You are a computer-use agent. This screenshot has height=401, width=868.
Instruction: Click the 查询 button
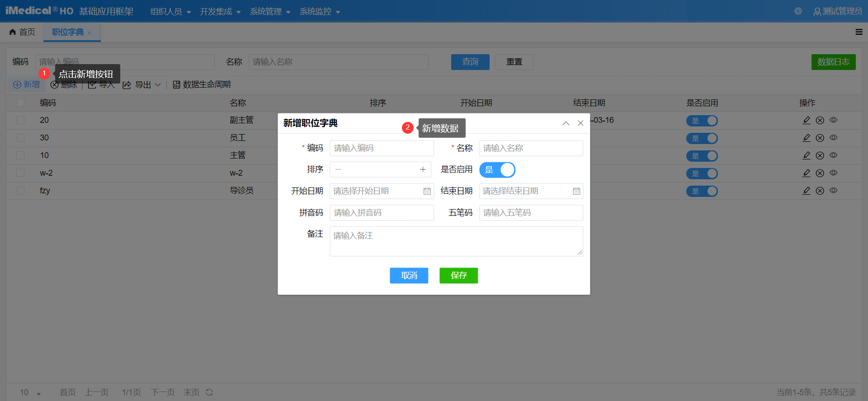470,62
